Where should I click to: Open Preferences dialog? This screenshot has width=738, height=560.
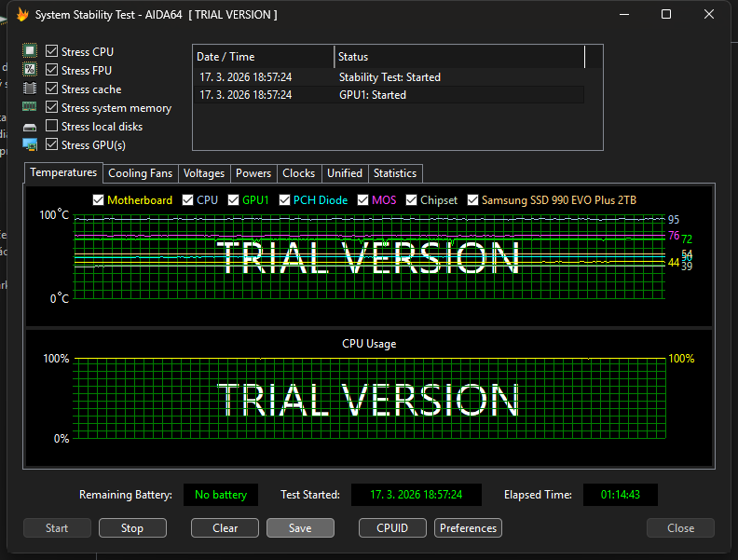(468, 528)
